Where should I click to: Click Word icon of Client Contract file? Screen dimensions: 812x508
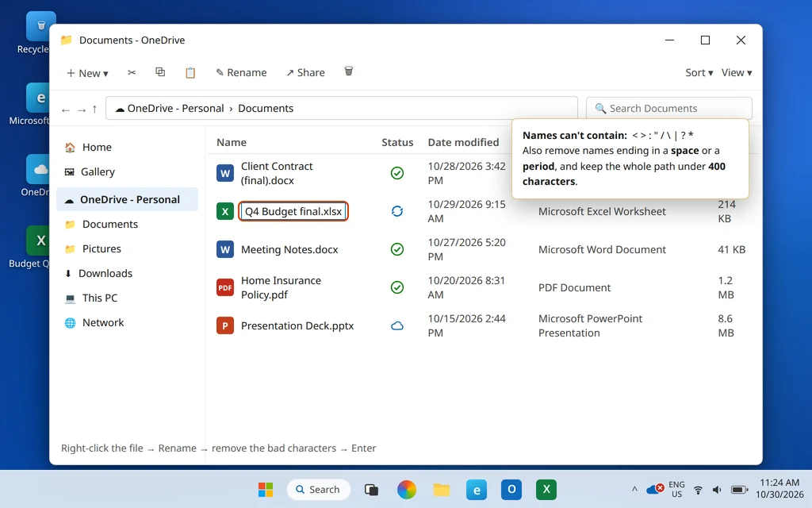coord(224,173)
